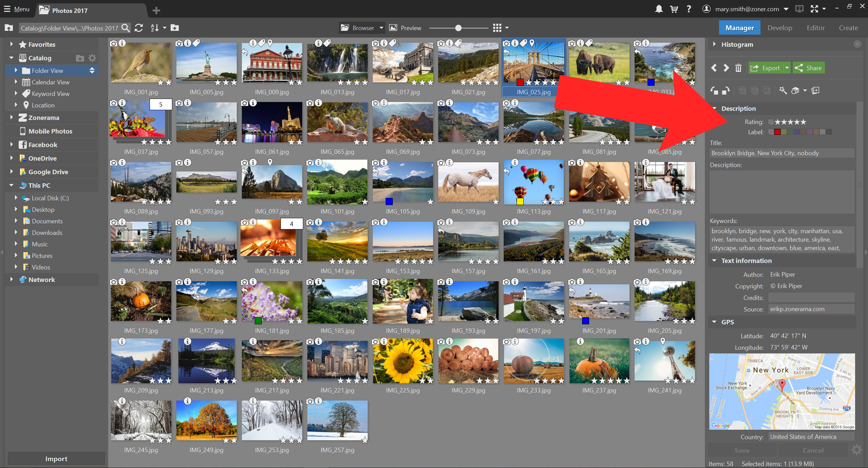This screenshot has width=868, height=468.
Task: Create a new folder using the toolbar icon
Action: 175,28
